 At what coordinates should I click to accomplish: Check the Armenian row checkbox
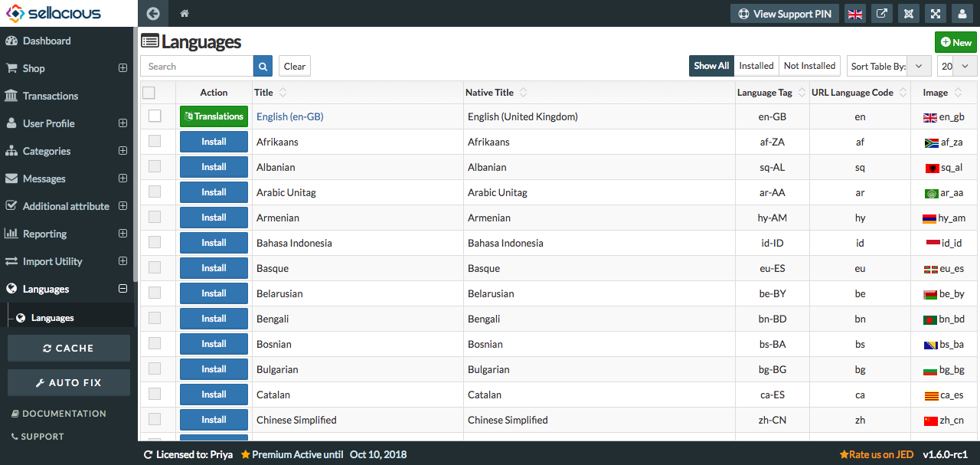[x=155, y=217]
